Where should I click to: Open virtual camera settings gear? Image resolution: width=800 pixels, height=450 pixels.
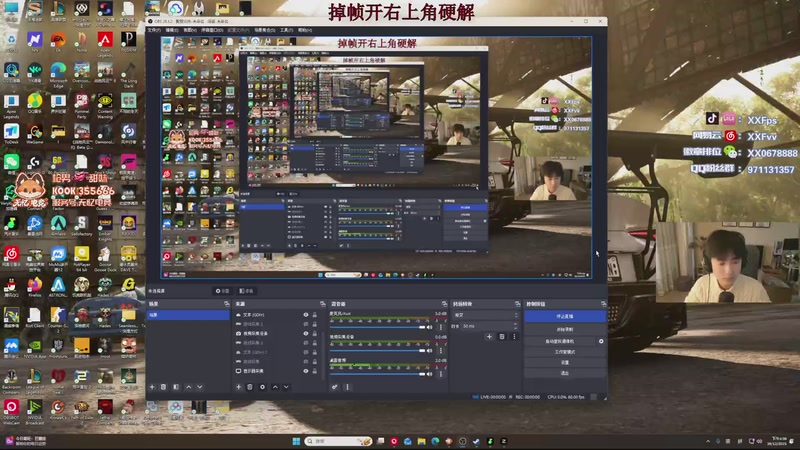pos(601,341)
